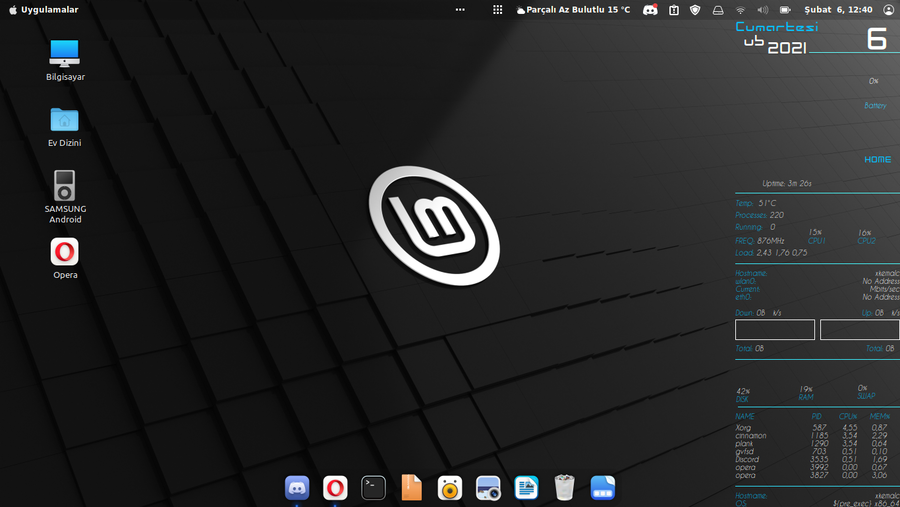Expand the Wi-Fi network applet
Screen dimensions: 900x507
pyautogui.click(x=740, y=9)
